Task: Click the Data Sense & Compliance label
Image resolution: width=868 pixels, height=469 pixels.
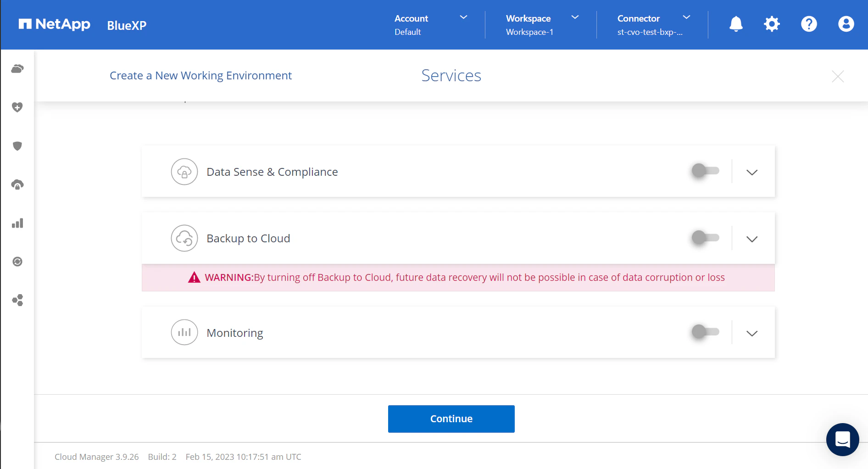Action: (x=272, y=172)
